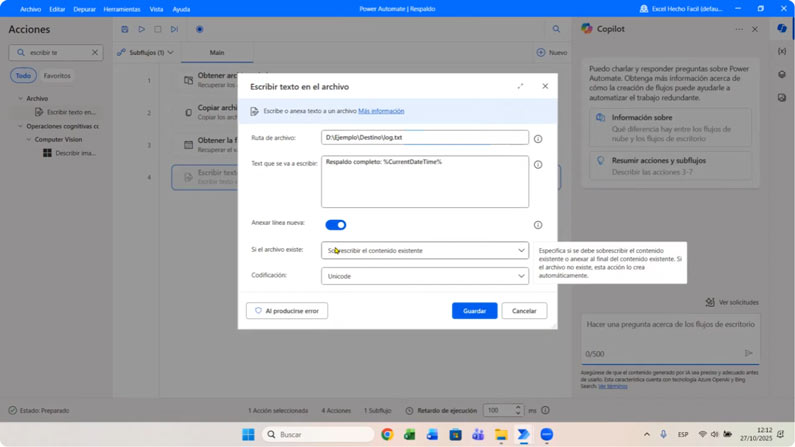This screenshot has height=447, width=795.
Task: Click the Save flow icon in toolbar
Action: [125, 29]
